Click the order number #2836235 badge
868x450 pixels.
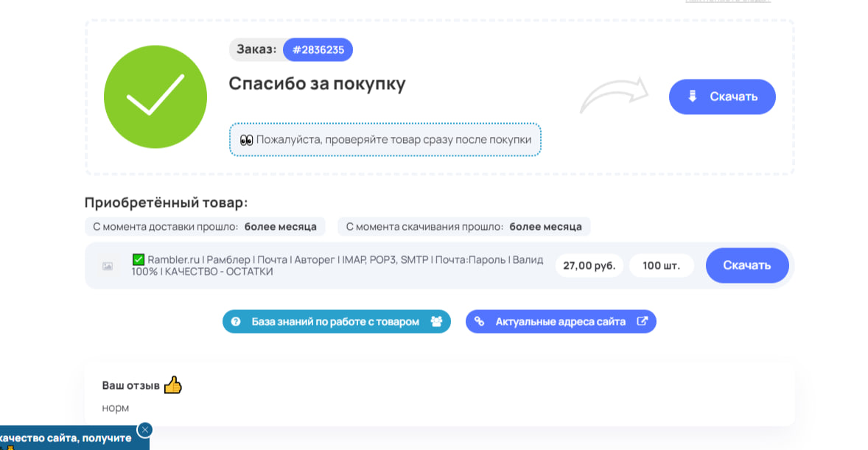pyautogui.click(x=318, y=50)
